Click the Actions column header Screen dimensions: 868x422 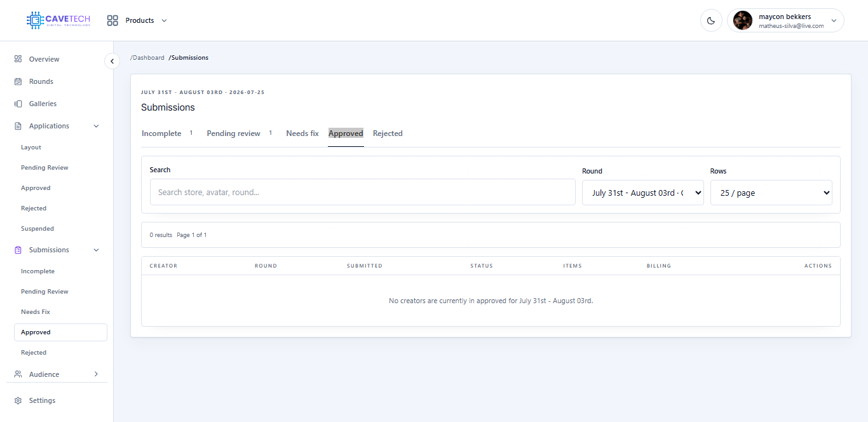pyautogui.click(x=818, y=266)
